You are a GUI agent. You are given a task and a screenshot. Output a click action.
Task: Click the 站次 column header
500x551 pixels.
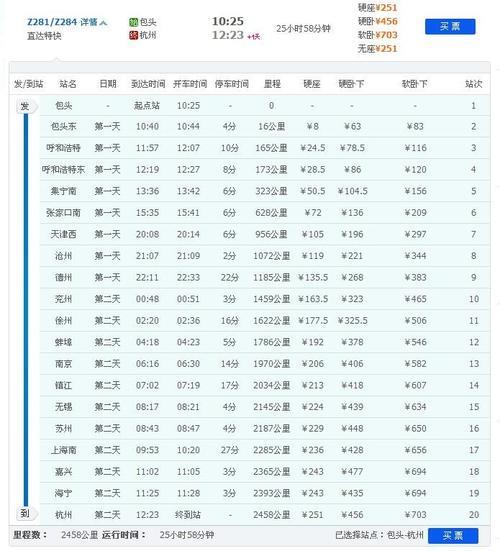[473, 84]
